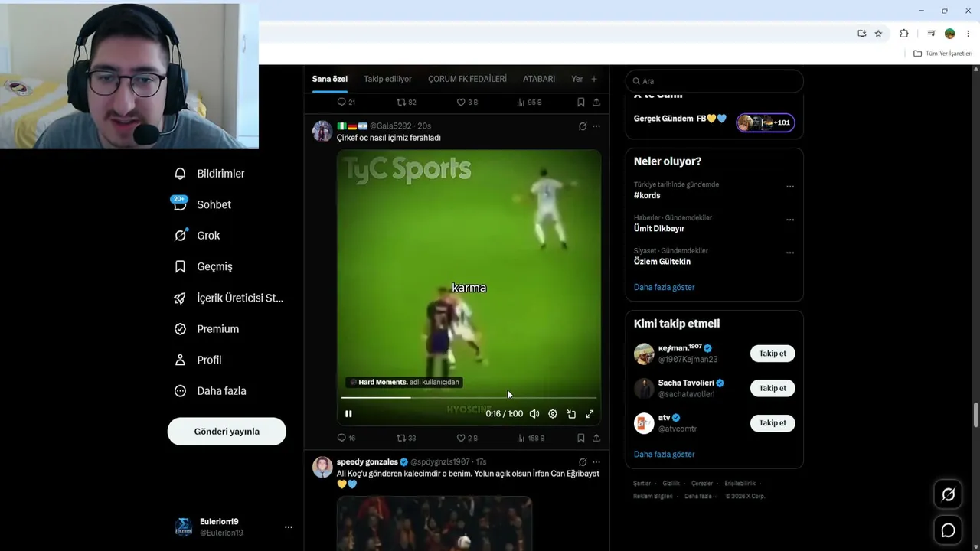Bookmark the post with 95 B views
This screenshot has width=980, height=551.
point(581,102)
